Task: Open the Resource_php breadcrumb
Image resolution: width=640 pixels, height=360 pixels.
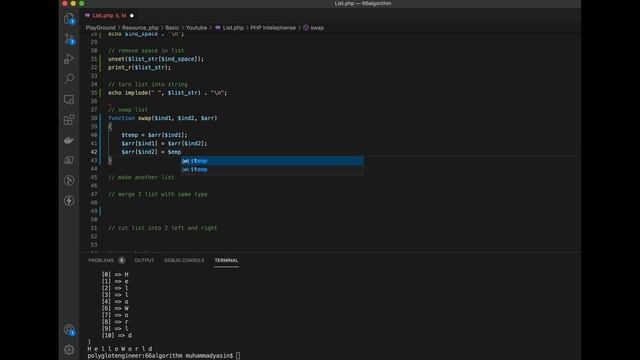Action: (140, 28)
